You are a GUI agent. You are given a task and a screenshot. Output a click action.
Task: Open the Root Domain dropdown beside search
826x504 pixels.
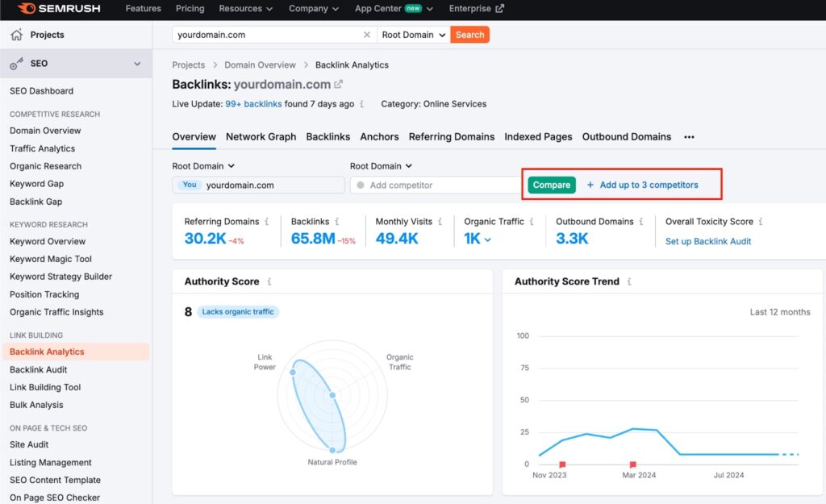pos(413,35)
